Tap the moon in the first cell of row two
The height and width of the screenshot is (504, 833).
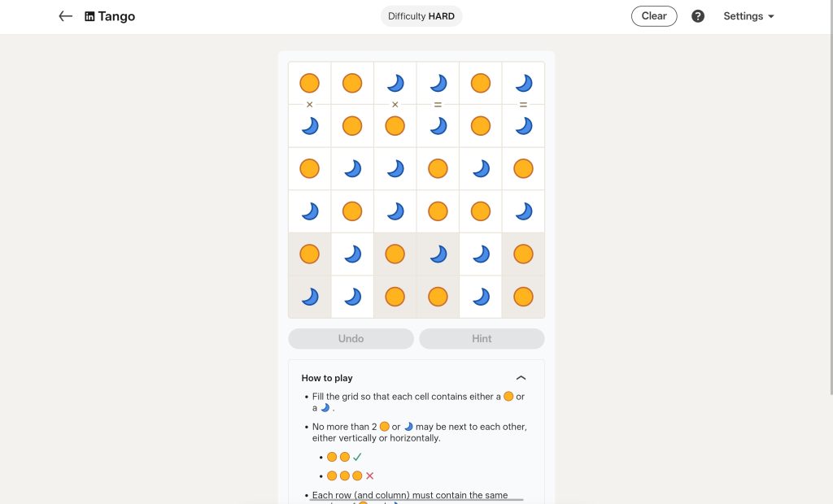point(309,125)
